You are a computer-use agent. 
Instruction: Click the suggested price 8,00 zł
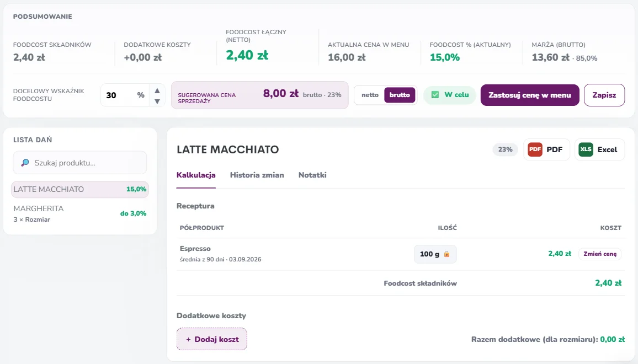281,94
